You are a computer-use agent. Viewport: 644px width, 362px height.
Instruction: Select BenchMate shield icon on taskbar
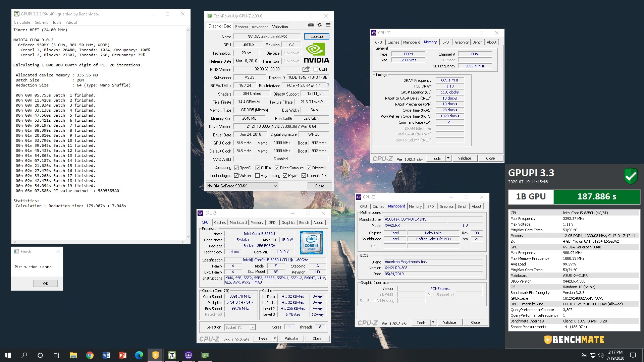155,355
